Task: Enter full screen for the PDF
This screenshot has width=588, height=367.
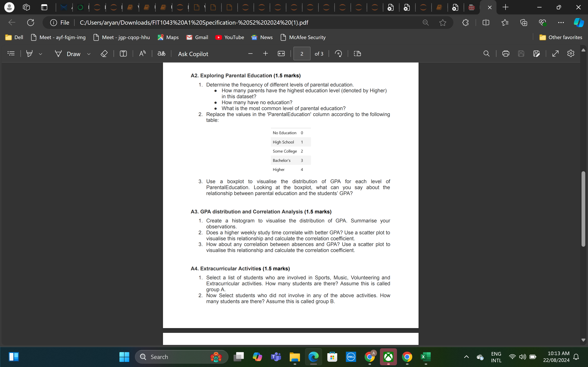Action: click(x=555, y=53)
